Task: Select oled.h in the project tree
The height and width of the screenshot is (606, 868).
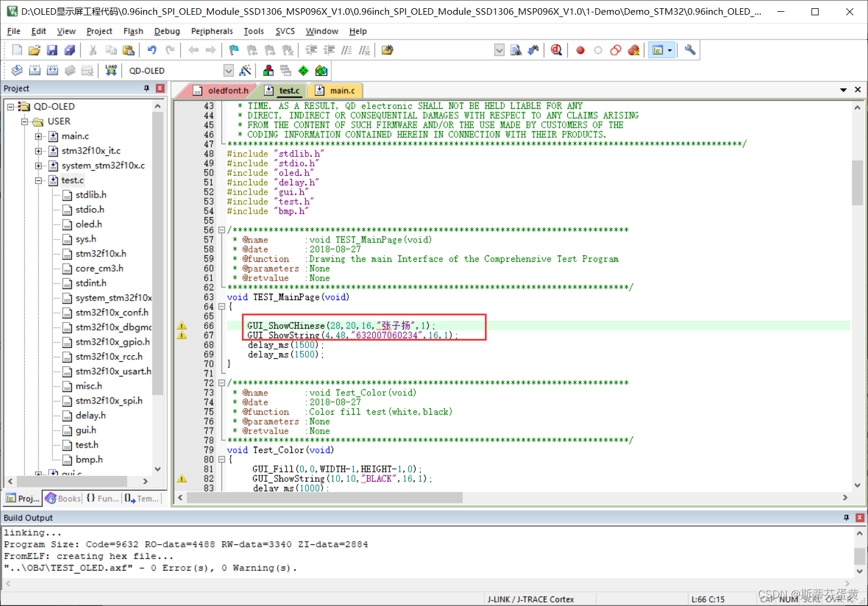Action: pyautogui.click(x=88, y=224)
